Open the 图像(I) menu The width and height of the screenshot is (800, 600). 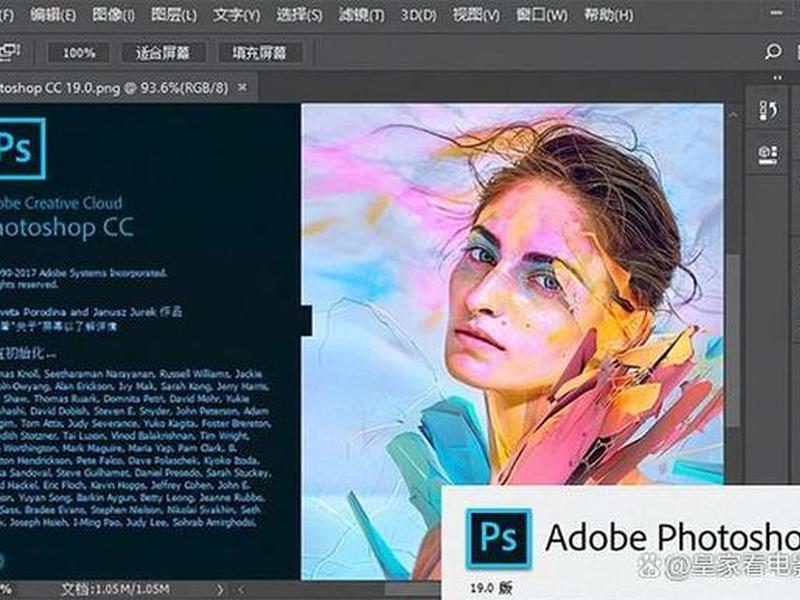coord(113,15)
